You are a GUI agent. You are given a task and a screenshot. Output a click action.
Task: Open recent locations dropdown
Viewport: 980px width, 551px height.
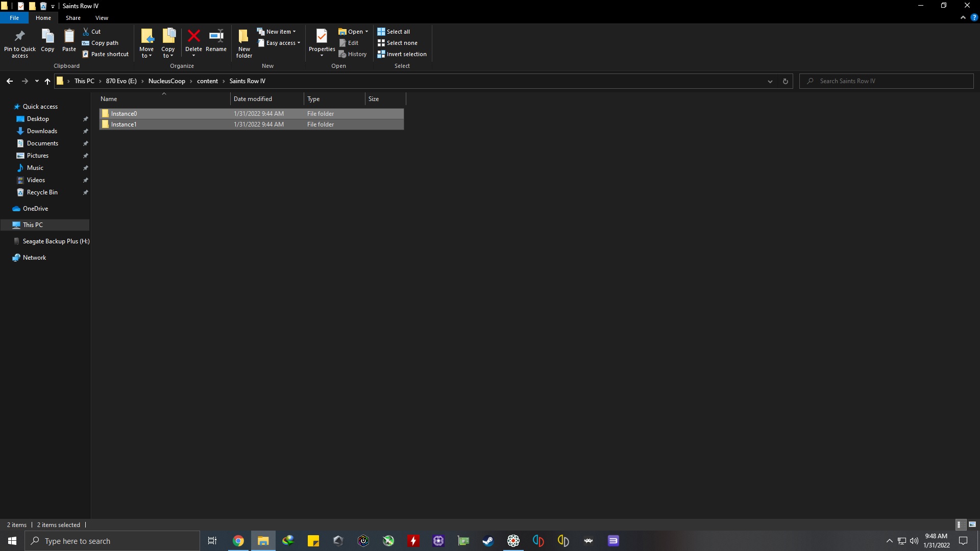click(37, 81)
